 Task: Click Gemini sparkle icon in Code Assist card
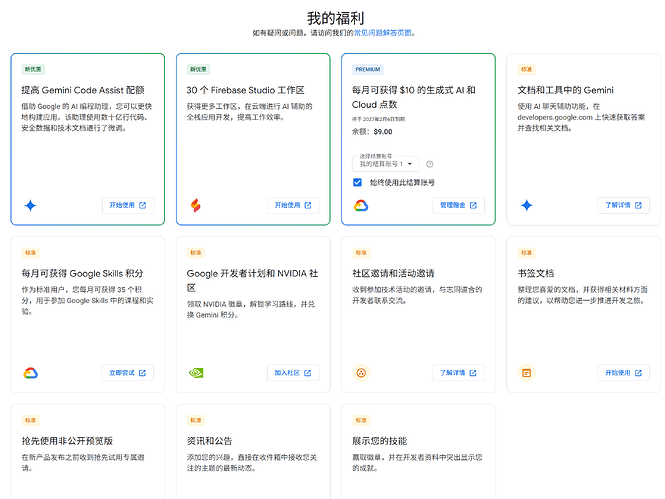click(30, 206)
